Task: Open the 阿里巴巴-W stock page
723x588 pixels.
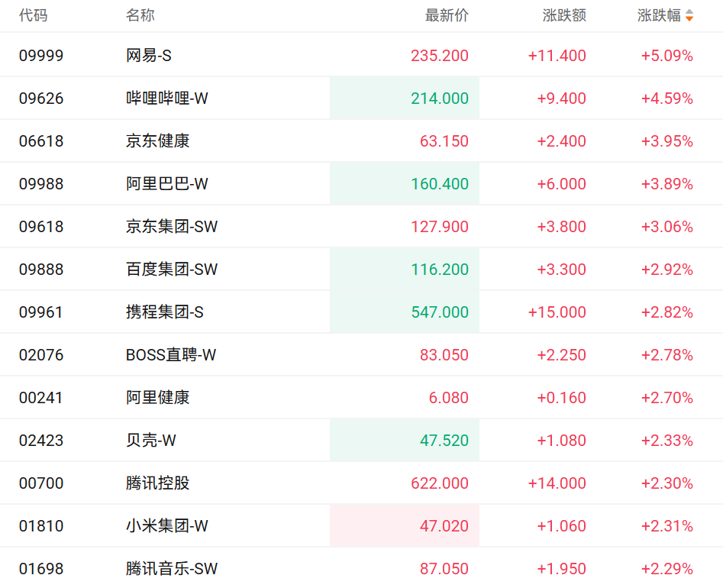Action: click(166, 184)
